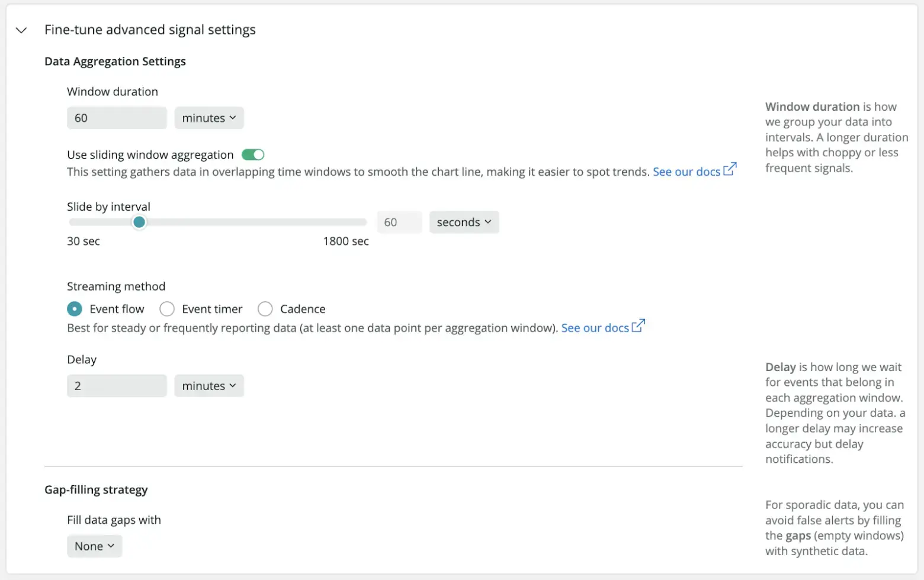This screenshot has width=924, height=580.
Task: Expand the Fill data gaps None dropdown
Action: click(94, 546)
